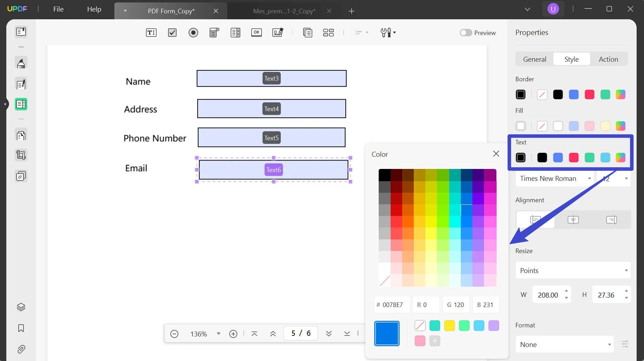Open the Layers panel icon
644x361 pixels.
click(x=21, y=307)
